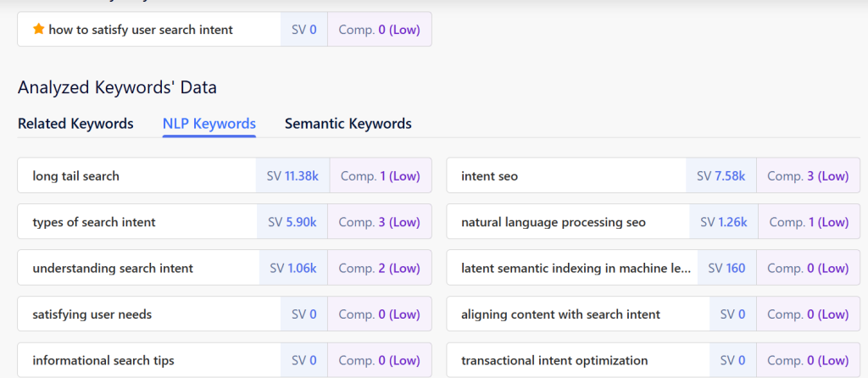Select 'transactional intent optimization' keyword
Image resolution: width=868 pixels, height=378 pixels.
click(x=554, y=360)
